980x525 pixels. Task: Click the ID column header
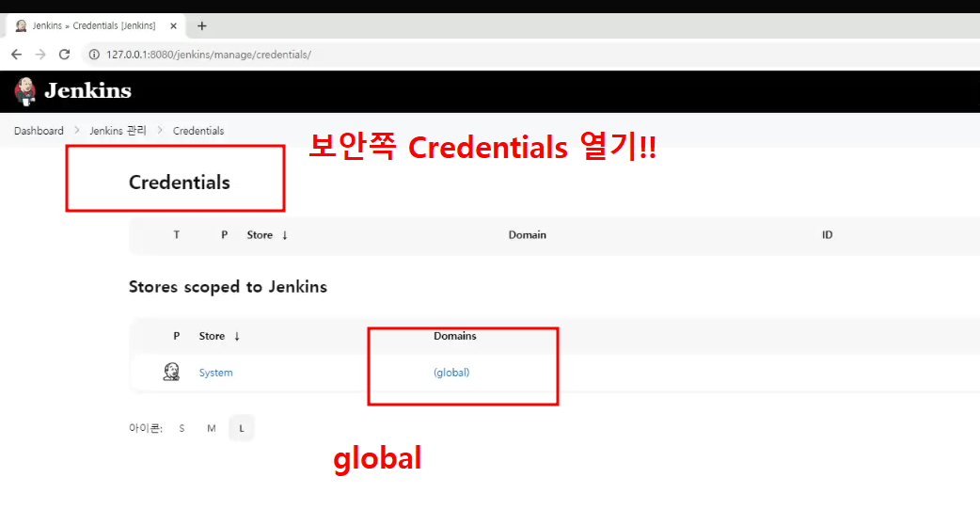click(x=827, y=235)
